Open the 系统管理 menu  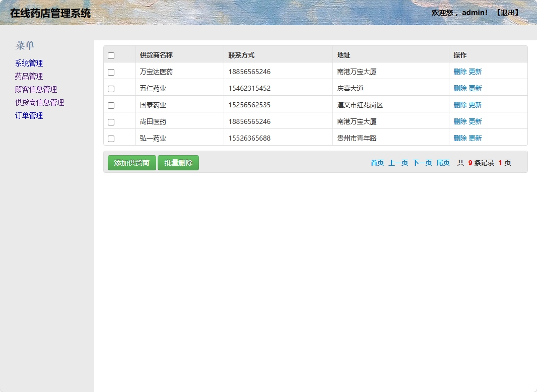[x=28, y=63]
